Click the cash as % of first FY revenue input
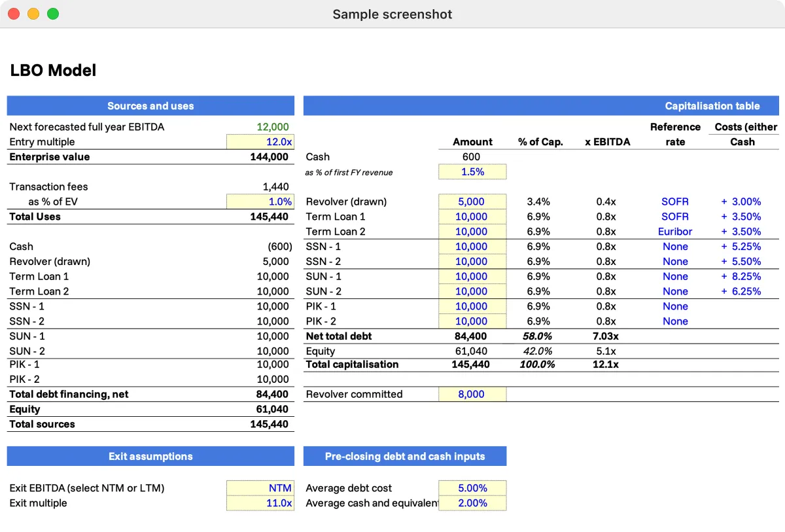 [472, 171]
